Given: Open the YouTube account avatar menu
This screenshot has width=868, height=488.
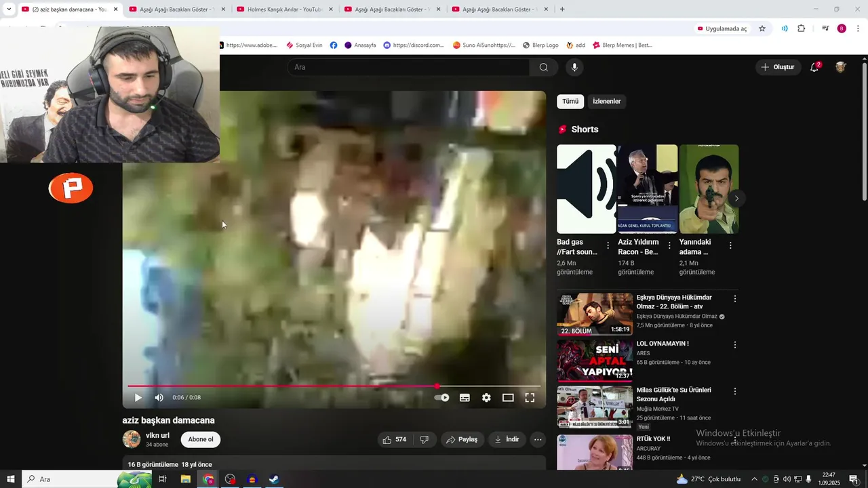Looking at the screenshot, I should (x=841, y=67).
